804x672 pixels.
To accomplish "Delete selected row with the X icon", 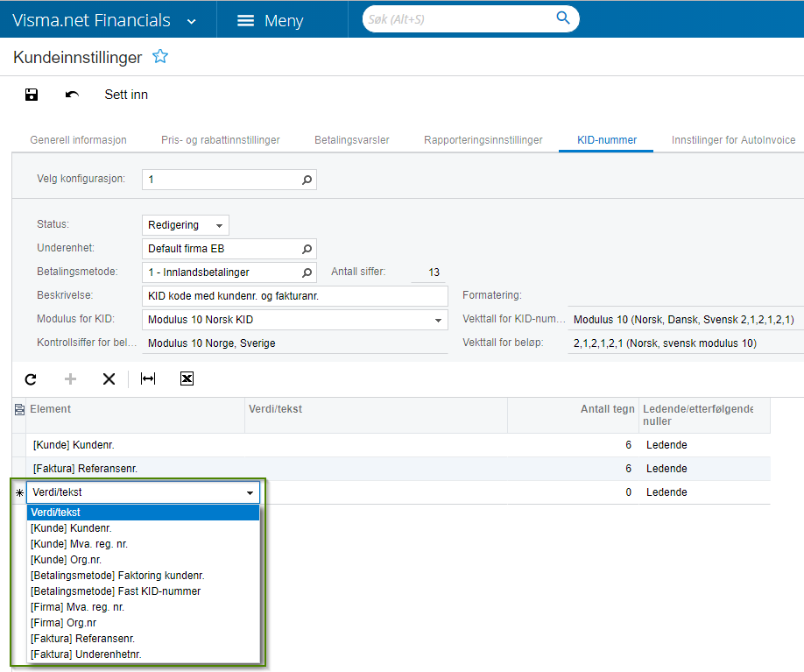I will point(109,379).
